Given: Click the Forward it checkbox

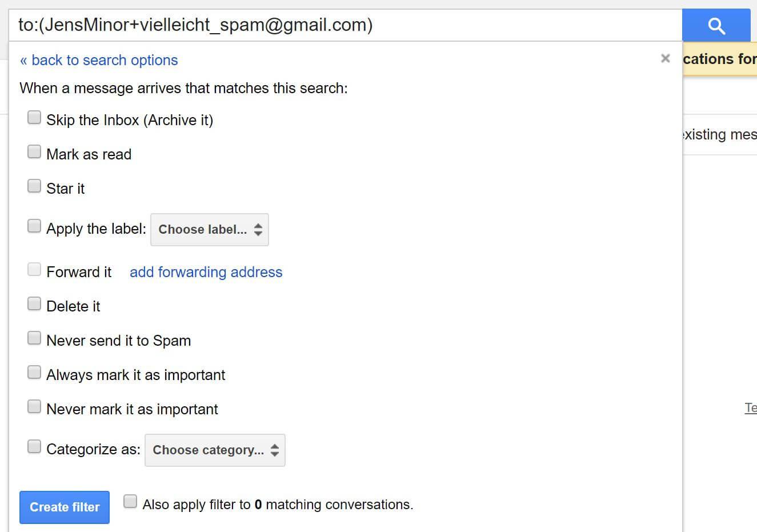Looking at the screenshot, I should point(34,270).
